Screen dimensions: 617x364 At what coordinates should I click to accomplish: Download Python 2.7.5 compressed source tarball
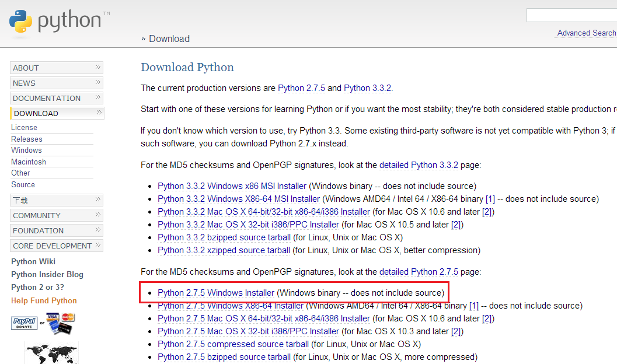pos(233,344)
